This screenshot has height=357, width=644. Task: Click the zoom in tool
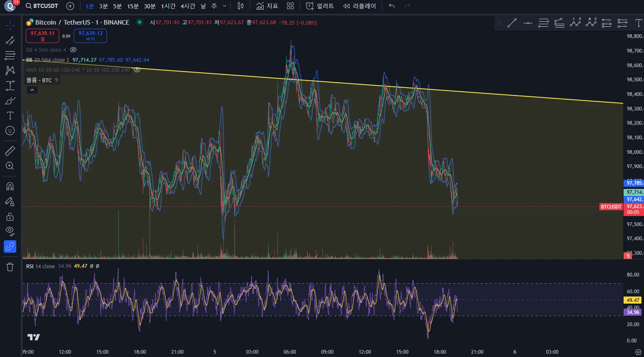tap(10, 166)
